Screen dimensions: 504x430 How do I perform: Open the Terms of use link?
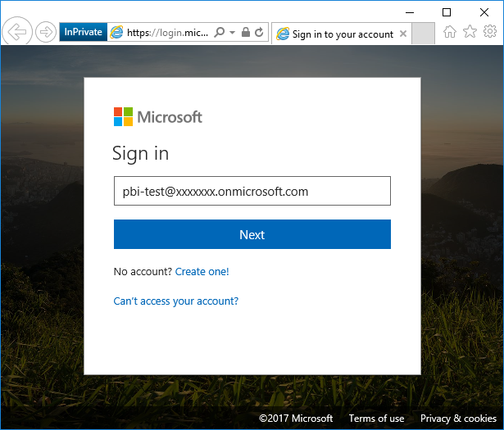tap(376, 419)
